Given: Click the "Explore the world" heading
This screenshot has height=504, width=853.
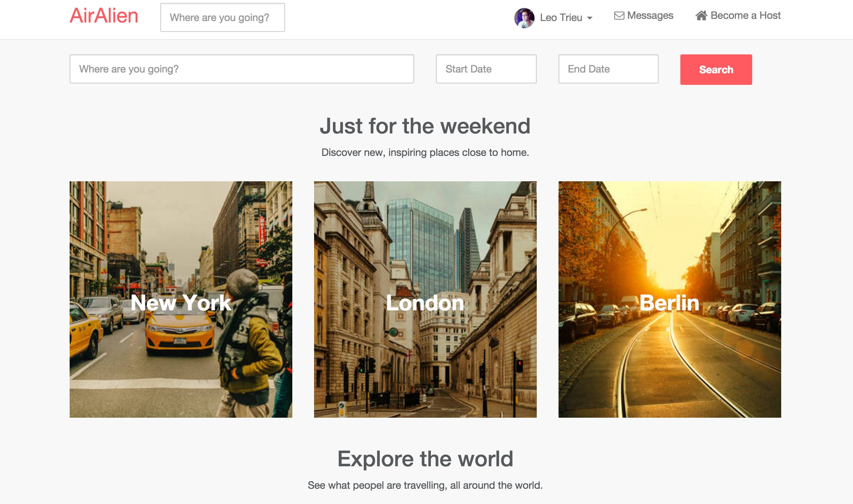Looking at the screenshot, I should [425, 459].
